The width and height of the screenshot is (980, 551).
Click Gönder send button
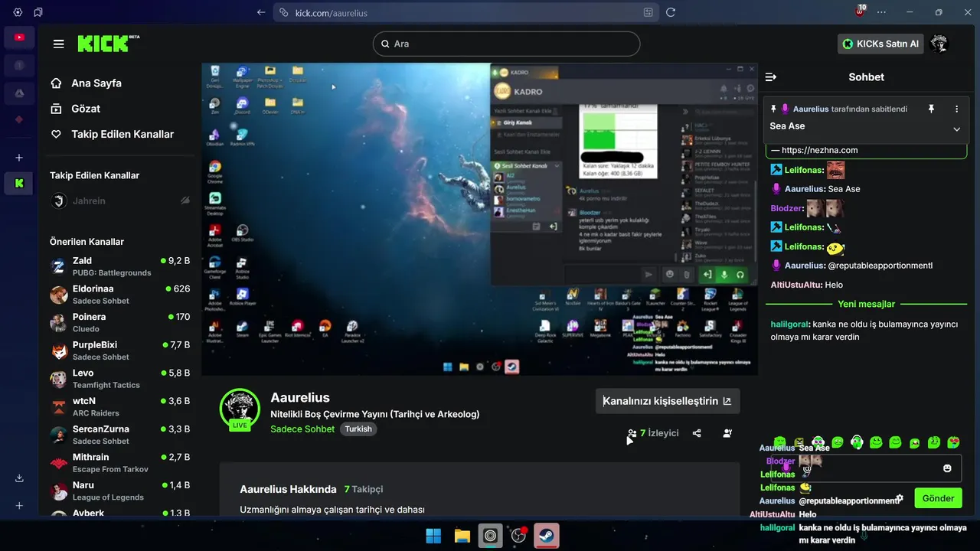click(938, 498)
